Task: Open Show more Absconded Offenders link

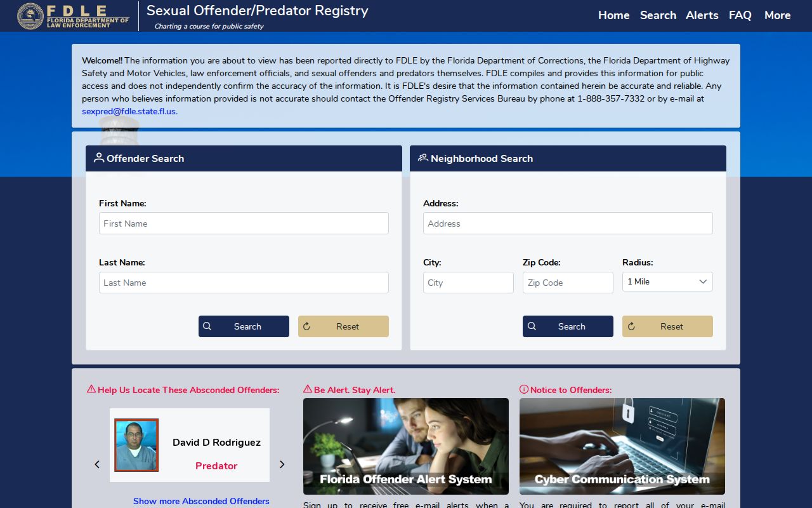Action: 201,501
